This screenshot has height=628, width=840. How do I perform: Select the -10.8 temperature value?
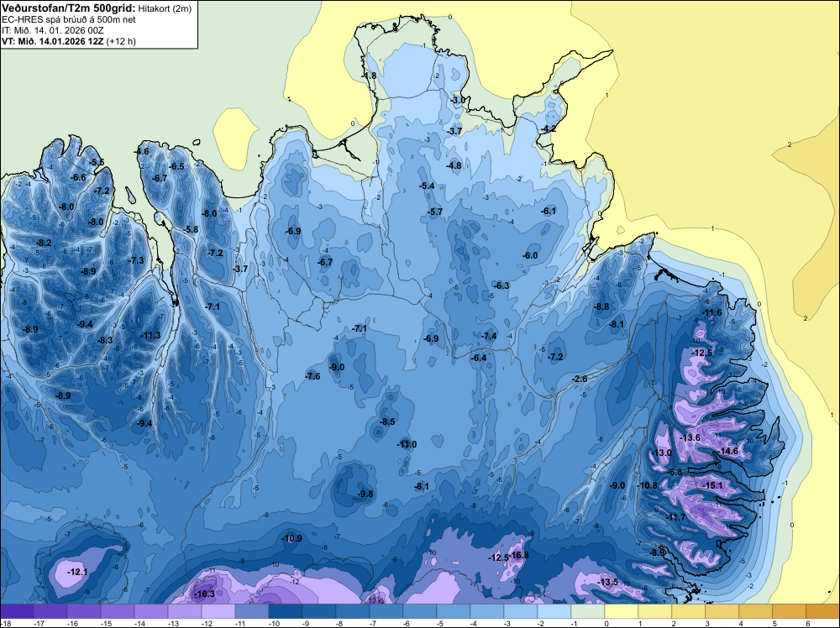648,485
